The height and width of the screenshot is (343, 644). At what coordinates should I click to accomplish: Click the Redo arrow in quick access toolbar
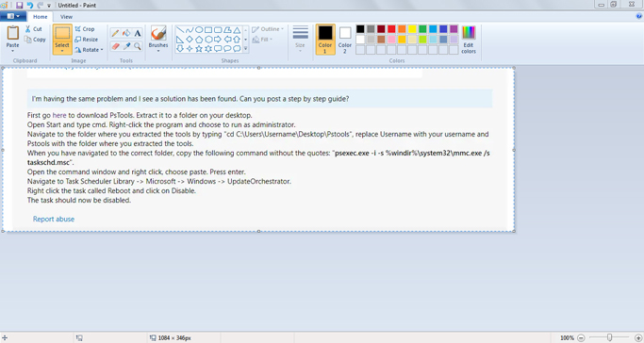pyautogui.click(x=41, y=6)
